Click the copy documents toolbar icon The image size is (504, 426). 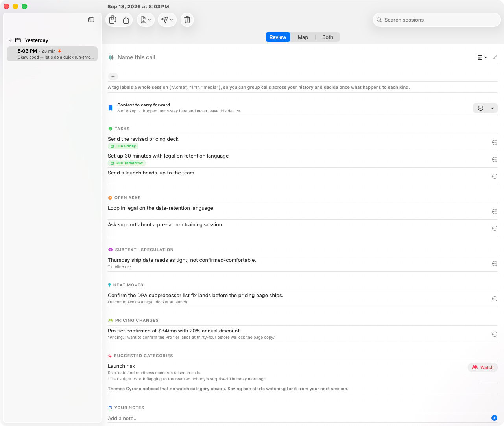[113, 20]
